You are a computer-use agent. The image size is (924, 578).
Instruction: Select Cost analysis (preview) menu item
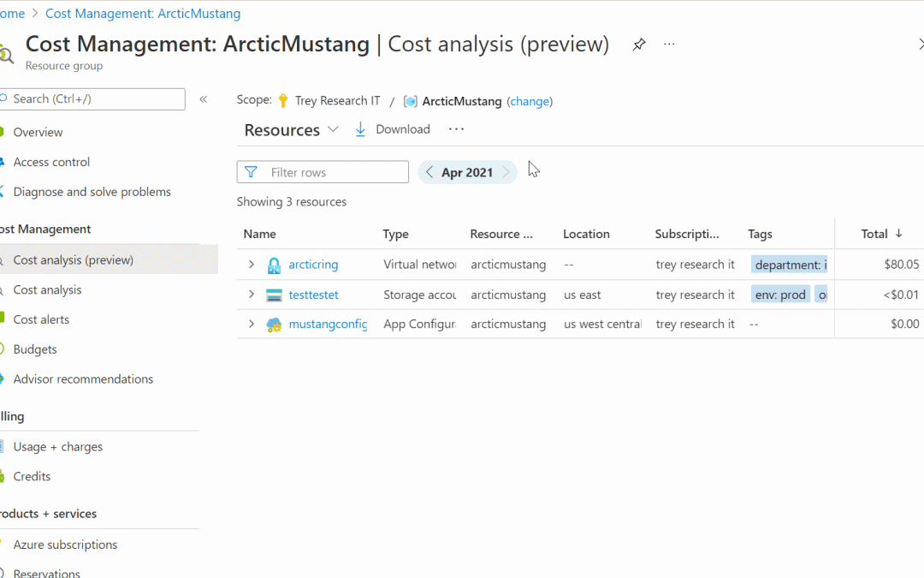[x=73, y=259]
